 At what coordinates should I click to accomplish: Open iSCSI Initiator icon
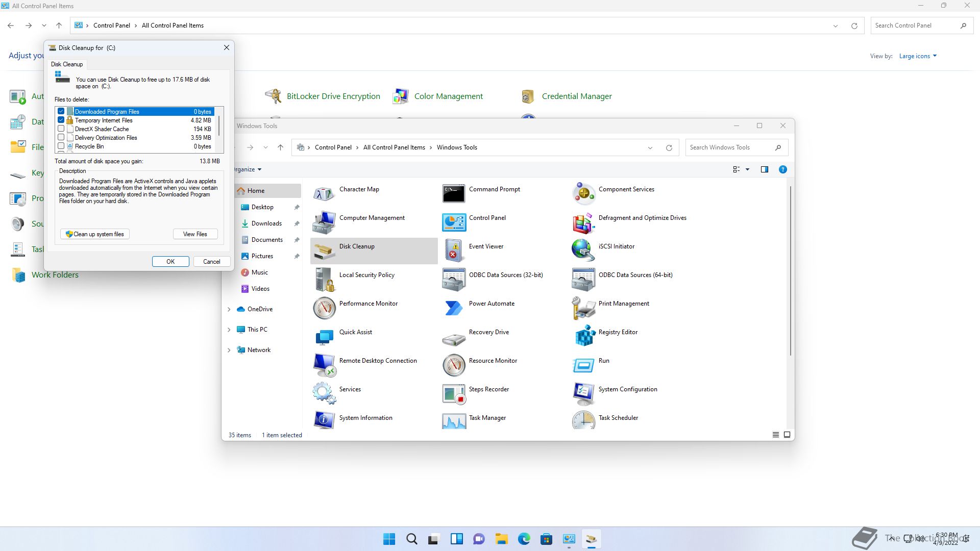click(583, 251)
